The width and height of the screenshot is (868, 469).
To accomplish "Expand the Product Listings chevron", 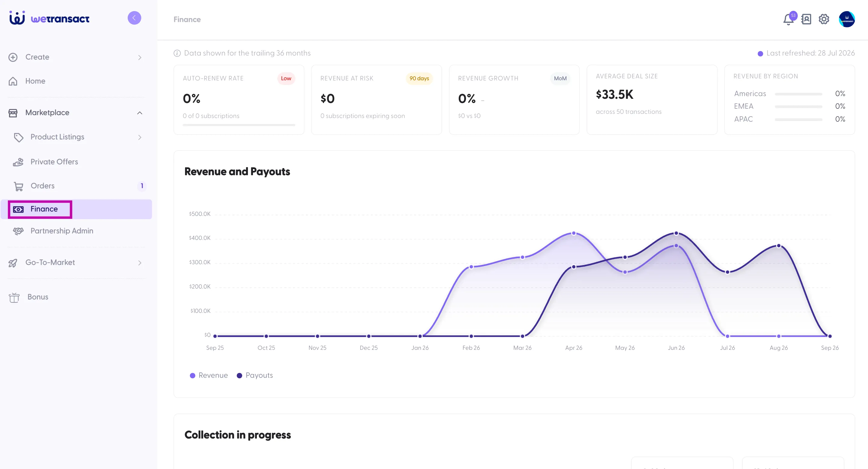I will click(x=139, y=137).
